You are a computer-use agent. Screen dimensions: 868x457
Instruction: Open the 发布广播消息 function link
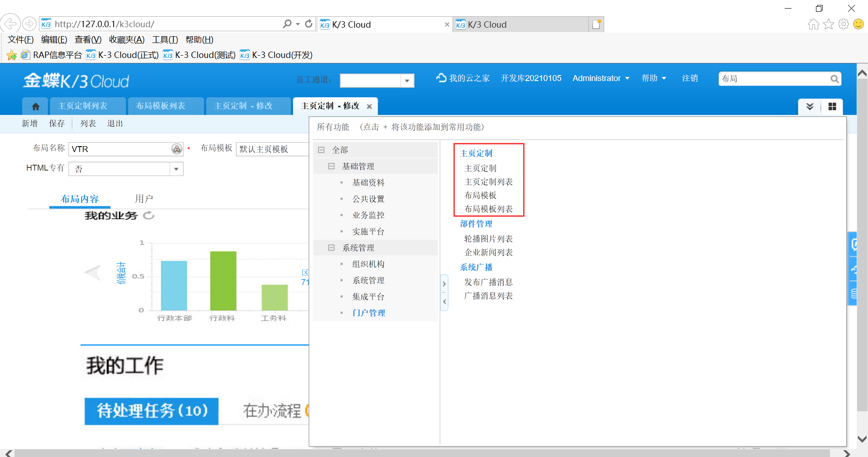tap(489, 282)
